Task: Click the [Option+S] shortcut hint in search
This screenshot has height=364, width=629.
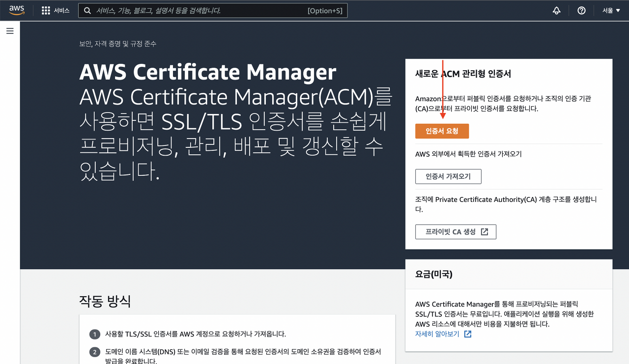Action: 325,10
